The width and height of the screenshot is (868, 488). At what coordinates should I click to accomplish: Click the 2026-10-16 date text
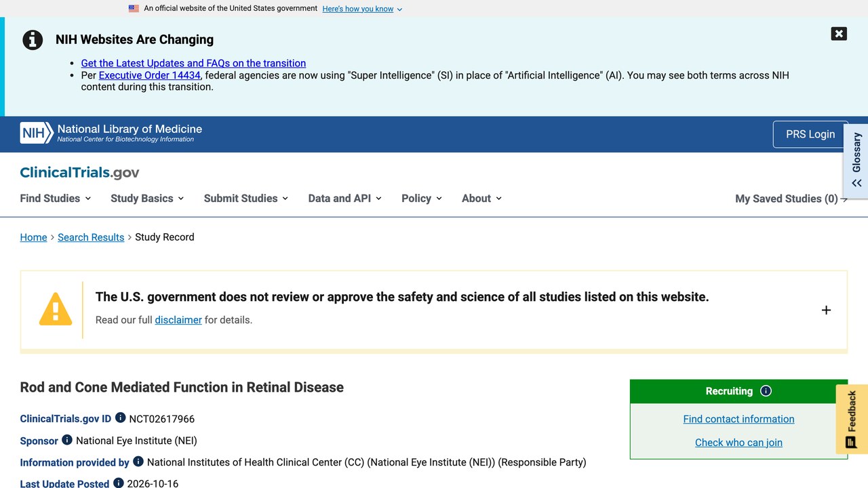(x=153, y=484)
